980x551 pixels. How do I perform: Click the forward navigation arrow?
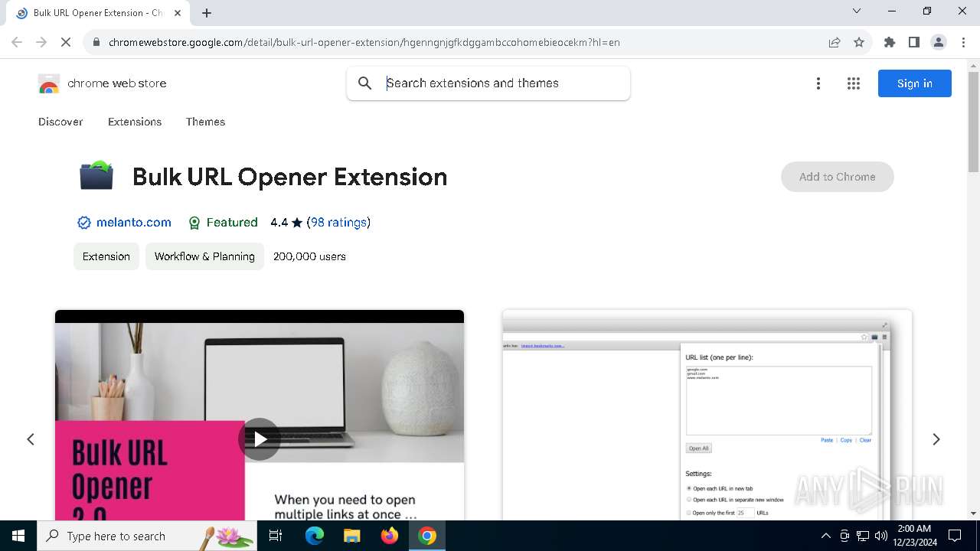[x=41, y=42]
